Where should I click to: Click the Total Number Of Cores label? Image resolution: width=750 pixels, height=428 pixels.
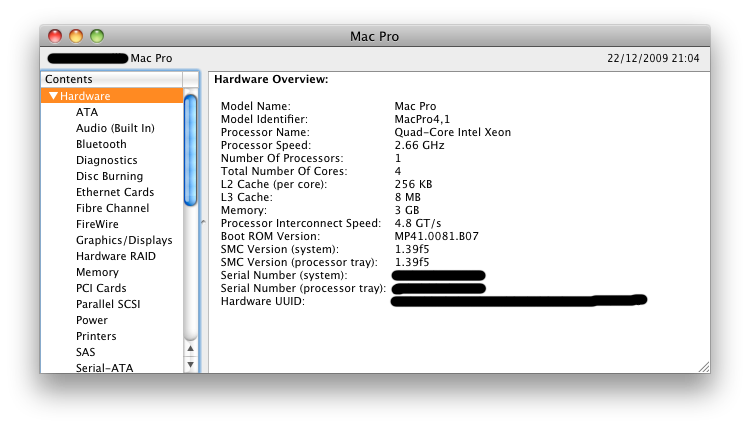[x=284, y=171]
